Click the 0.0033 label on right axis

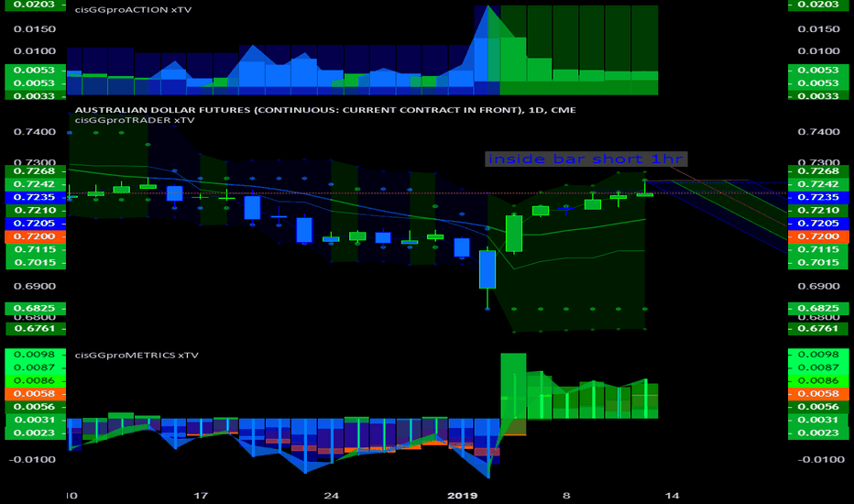(818, 96)
